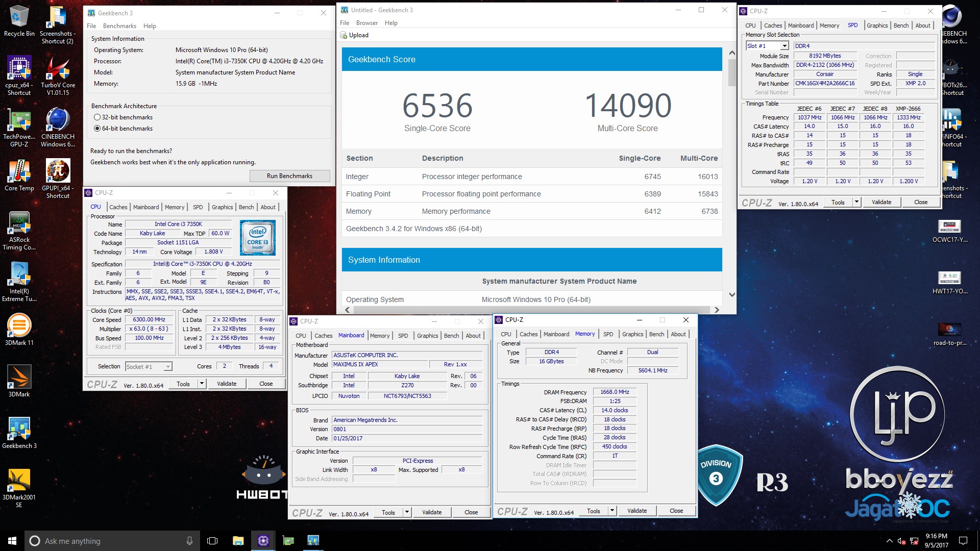Screen dimensions: 980x551
Task: Launch 3DMark2001 SE desktop icon
Action: [x=19, y=488]
